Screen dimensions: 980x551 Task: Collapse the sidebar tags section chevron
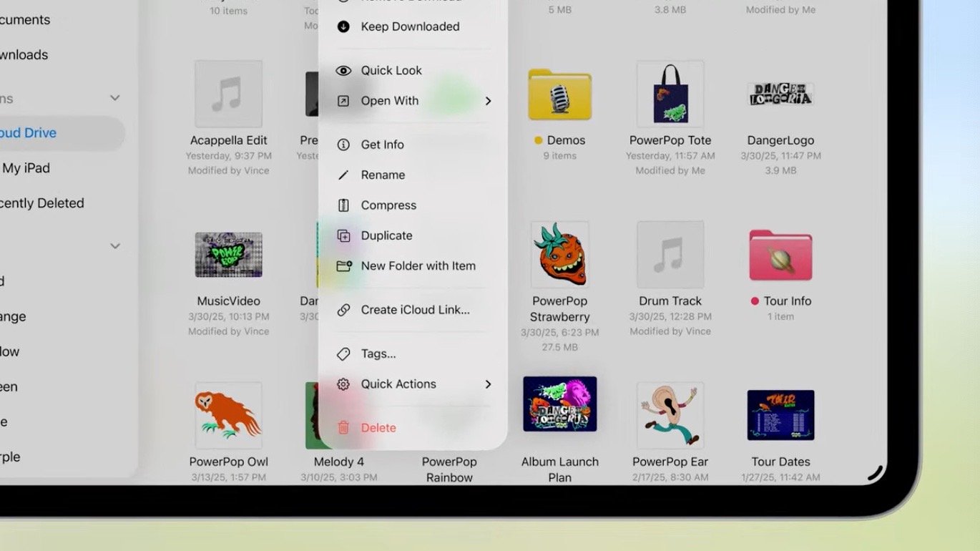click(114, 246)
